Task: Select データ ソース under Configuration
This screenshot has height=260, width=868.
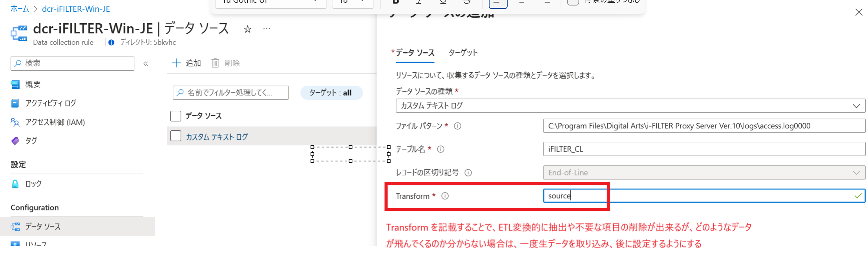Action: pos(78,227)
